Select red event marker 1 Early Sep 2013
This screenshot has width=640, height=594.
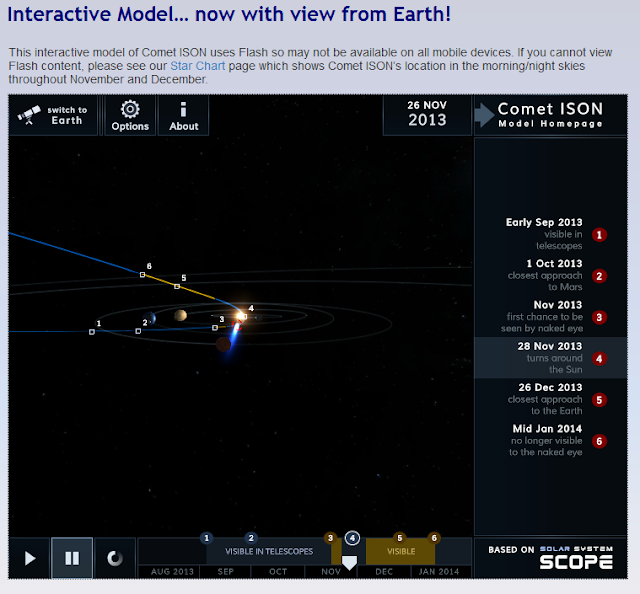coord(599,235)
